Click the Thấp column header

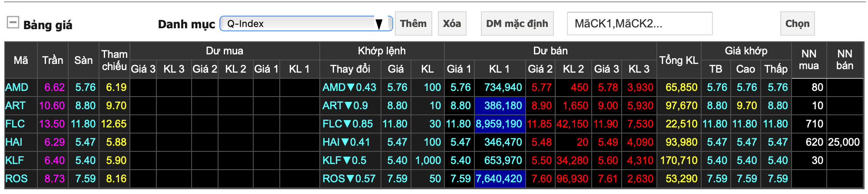click(776, 69)
